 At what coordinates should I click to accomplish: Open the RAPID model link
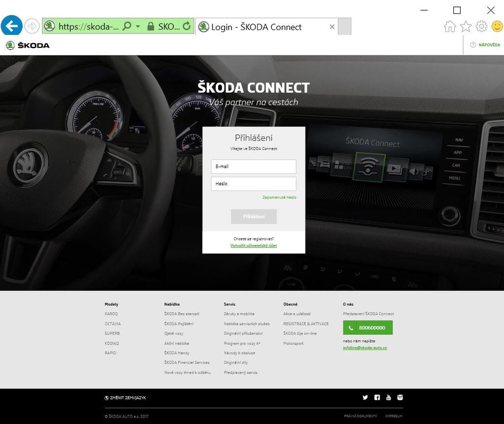[x=110, y=353]
